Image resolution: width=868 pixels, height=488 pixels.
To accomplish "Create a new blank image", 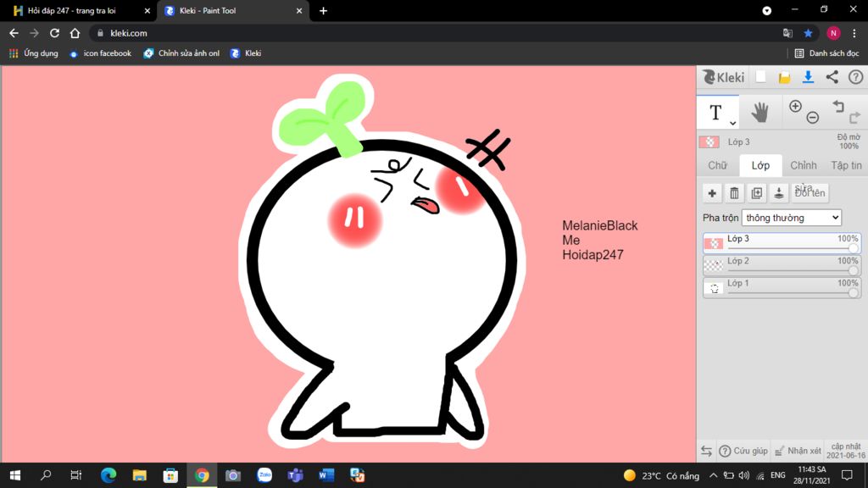I will pos(761,77).
